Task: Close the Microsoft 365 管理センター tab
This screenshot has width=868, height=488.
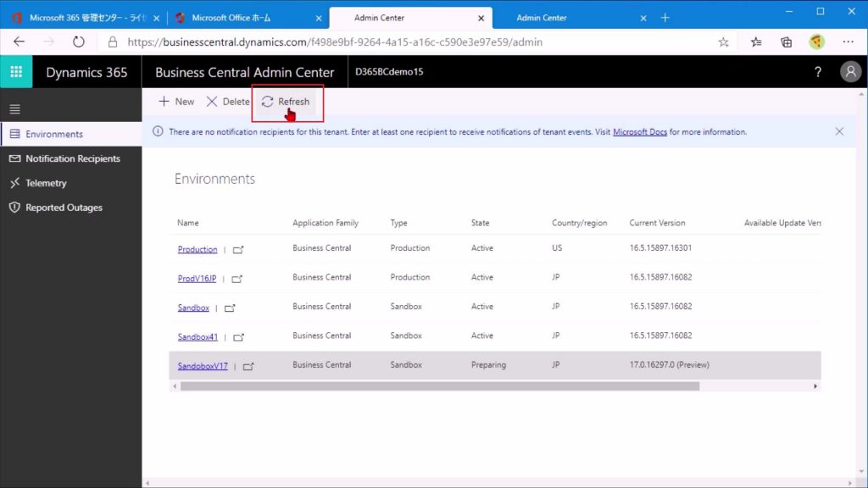Action: coord(156,19)
